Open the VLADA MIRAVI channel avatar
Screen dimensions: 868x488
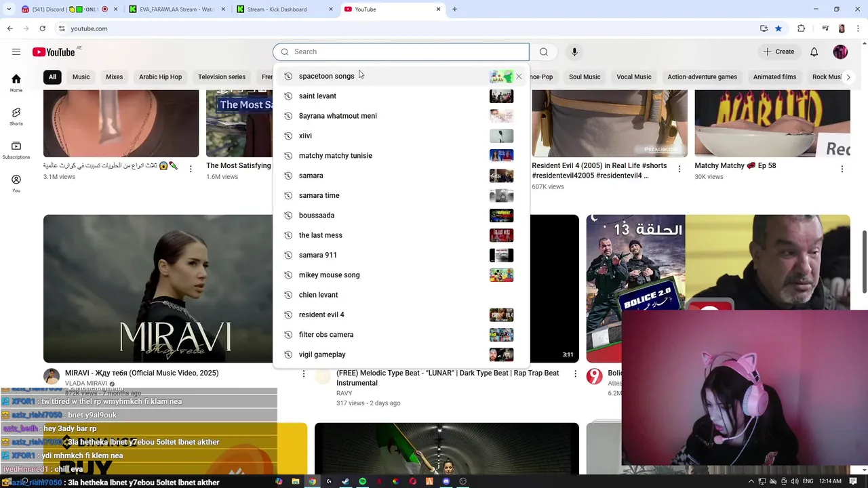[52, 376]
